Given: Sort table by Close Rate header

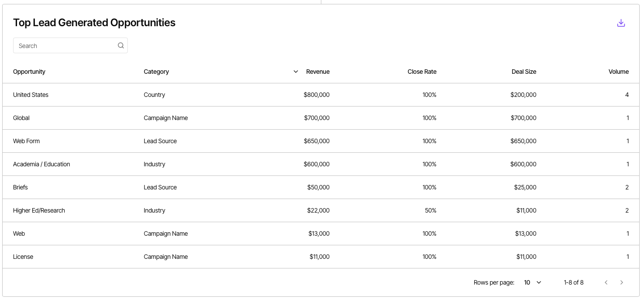Looking at the screenshot, I should (422, 72).
